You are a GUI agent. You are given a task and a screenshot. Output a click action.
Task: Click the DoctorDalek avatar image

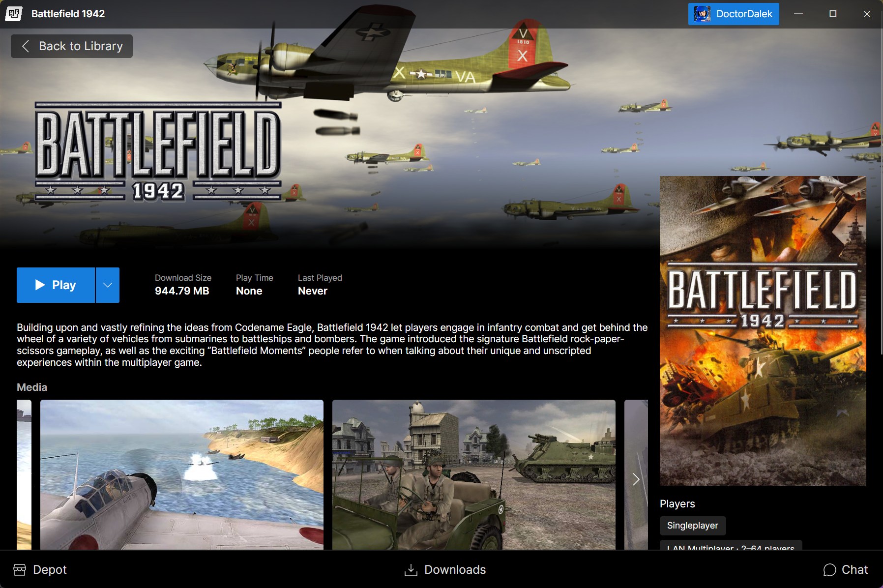(702, 14)
